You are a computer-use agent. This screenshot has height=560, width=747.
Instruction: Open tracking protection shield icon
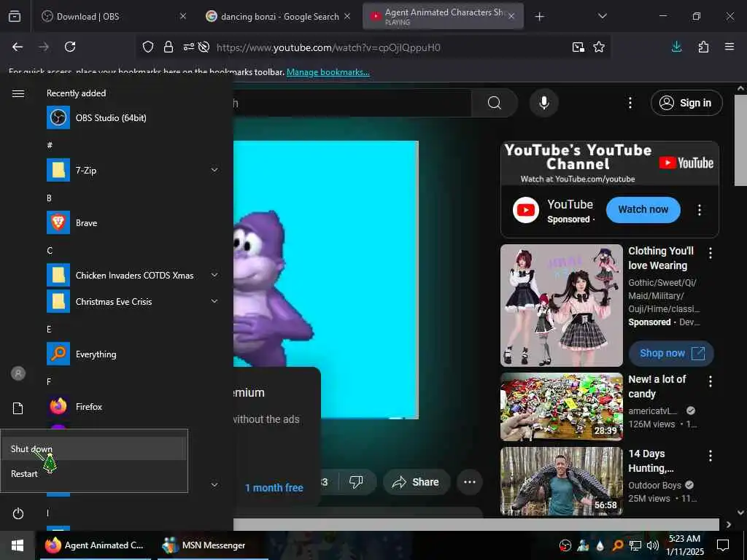click(x=148, y=47)
